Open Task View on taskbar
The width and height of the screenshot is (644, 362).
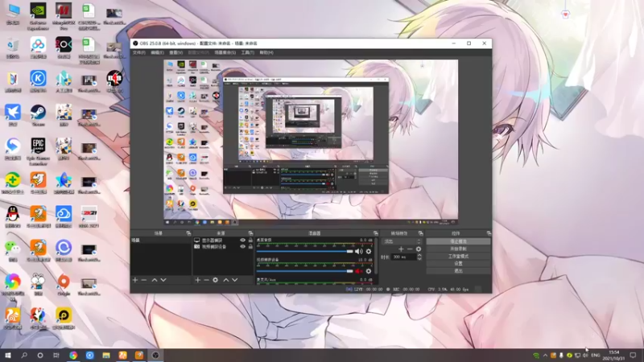coord(56,356)
